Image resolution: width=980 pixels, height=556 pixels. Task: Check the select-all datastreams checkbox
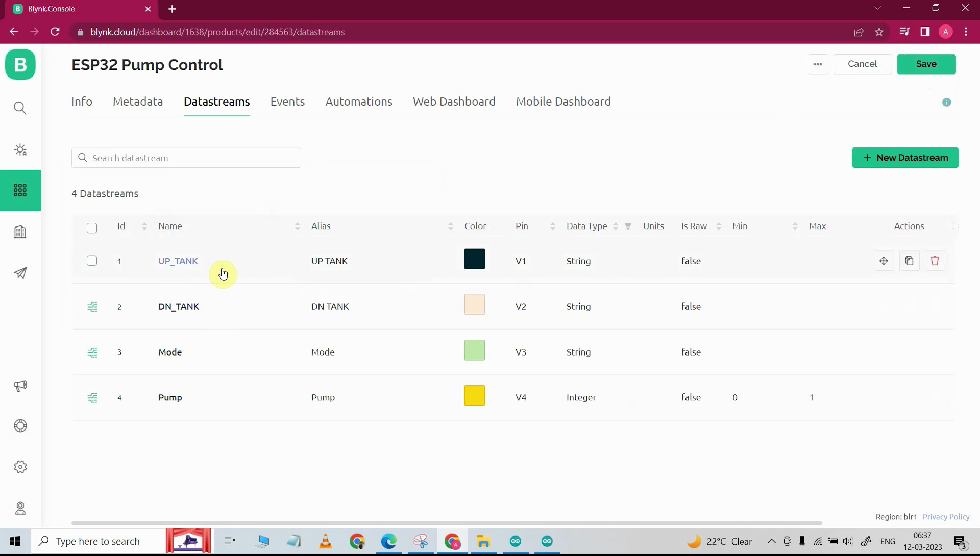point(92,228)
